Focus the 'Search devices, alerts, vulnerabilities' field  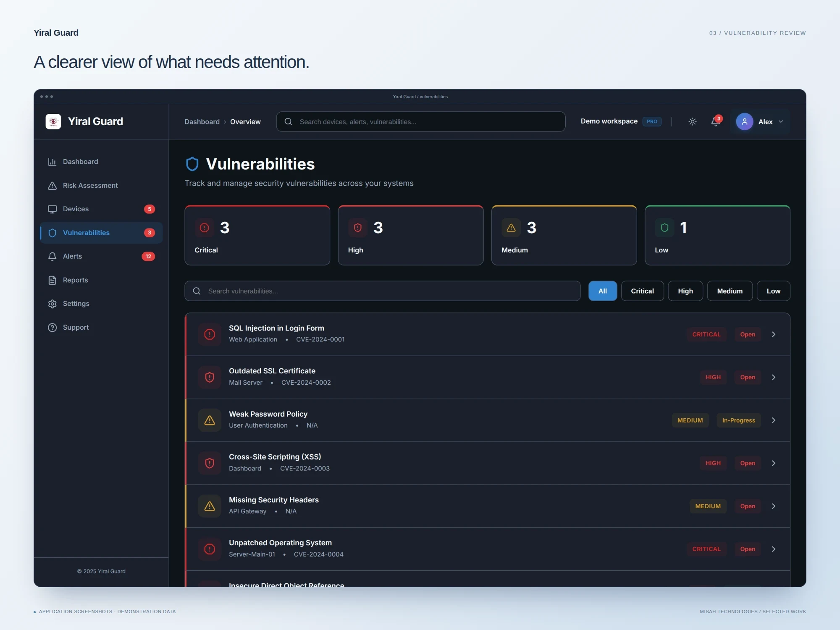[420, 121]
